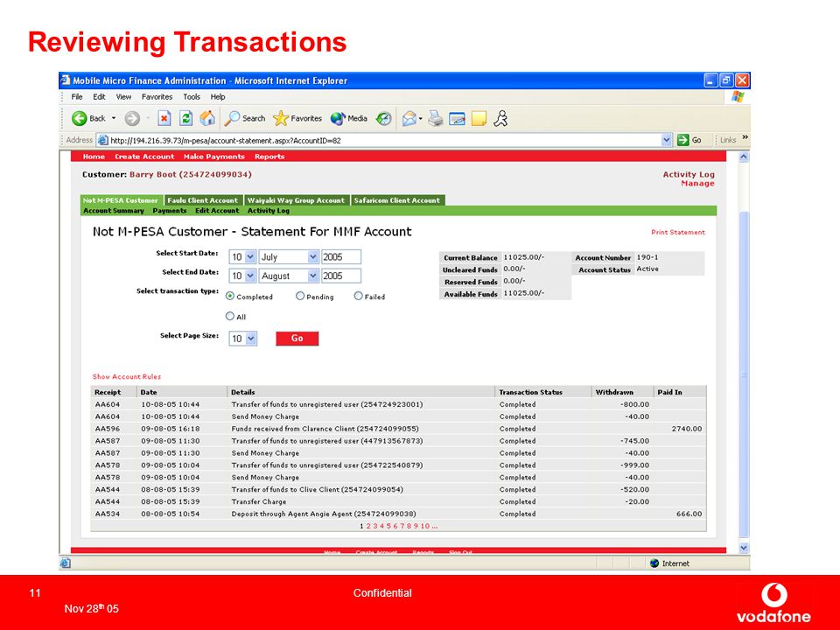Select the Completed transaction type radio
The image size is (840, 630).
coord(230,296)
